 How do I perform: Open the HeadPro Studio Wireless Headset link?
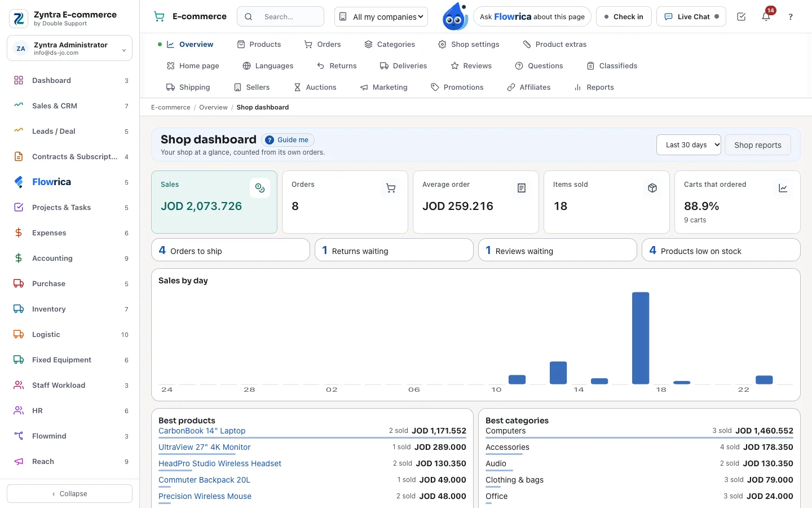220,463
